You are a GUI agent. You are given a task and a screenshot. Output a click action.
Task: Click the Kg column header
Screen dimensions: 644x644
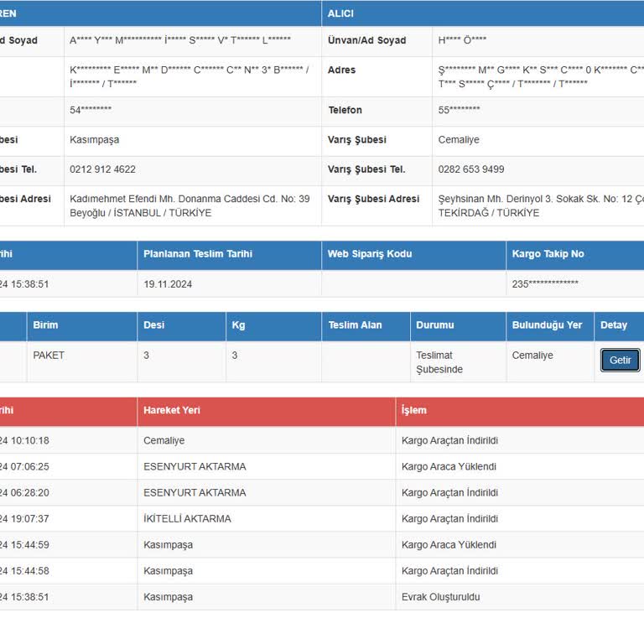[x=238, y=325]
